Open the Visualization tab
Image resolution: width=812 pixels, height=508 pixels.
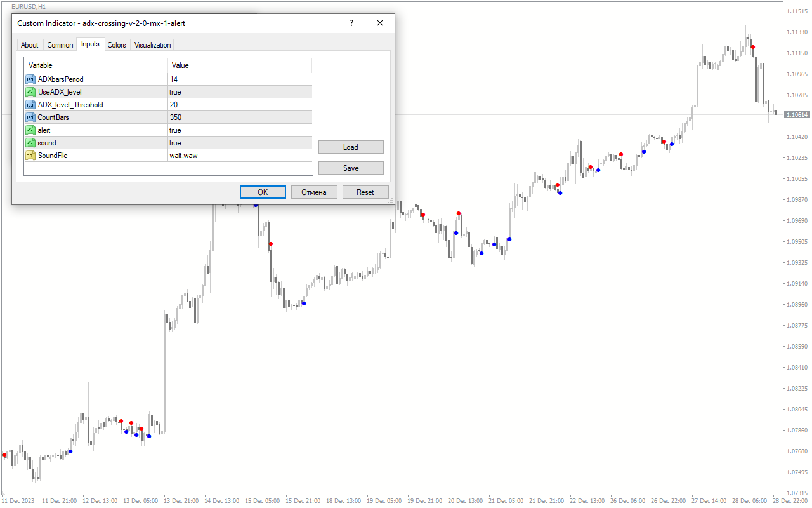click(152, 45)
